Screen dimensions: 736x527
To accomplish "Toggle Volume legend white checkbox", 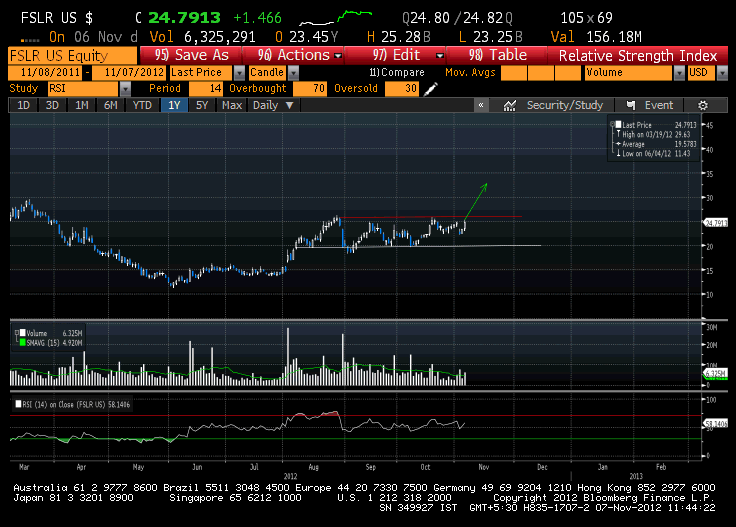I will coord(22,333).
